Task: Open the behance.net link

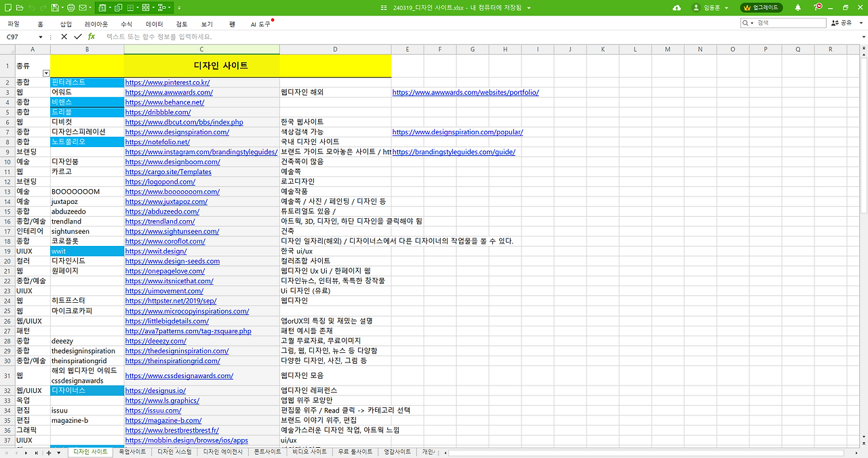Action: coord(165,102)
